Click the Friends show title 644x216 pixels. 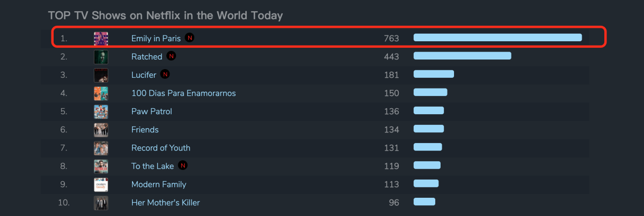point(145,130)
